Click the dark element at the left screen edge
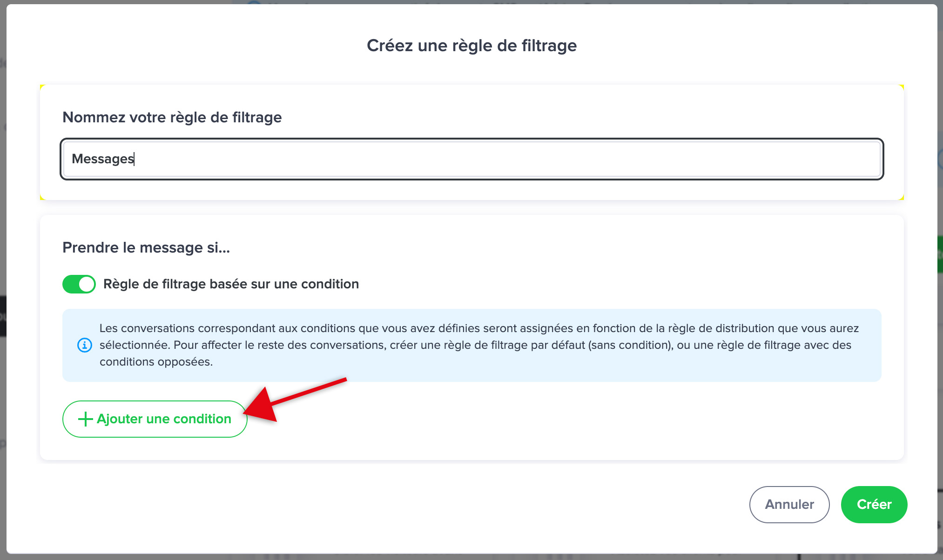The height and width of the screenshot is (560, 943). (3, 316)
